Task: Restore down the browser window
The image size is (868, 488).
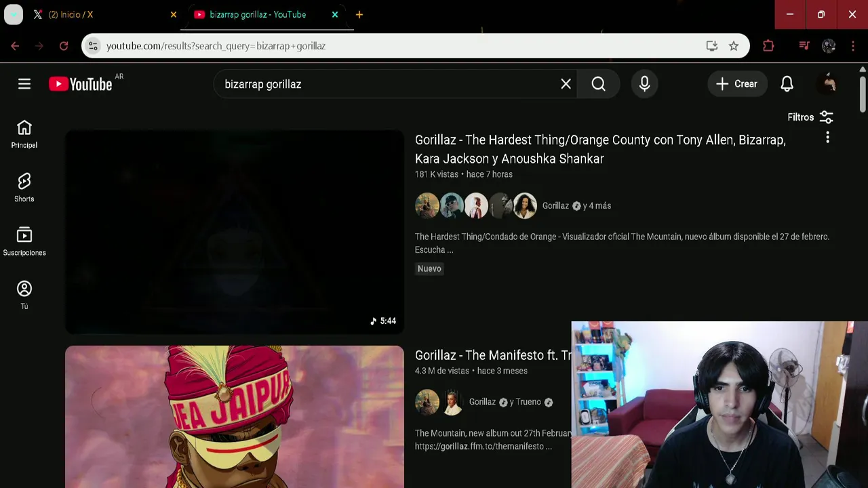Action: 821,14
